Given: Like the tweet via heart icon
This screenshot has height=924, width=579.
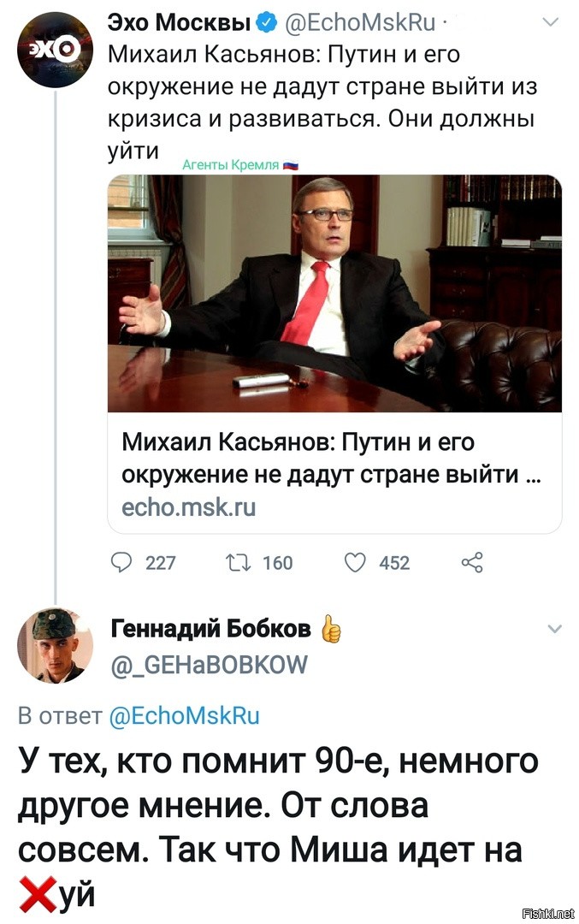Looking at the screenshot, I should coord(355,563).
